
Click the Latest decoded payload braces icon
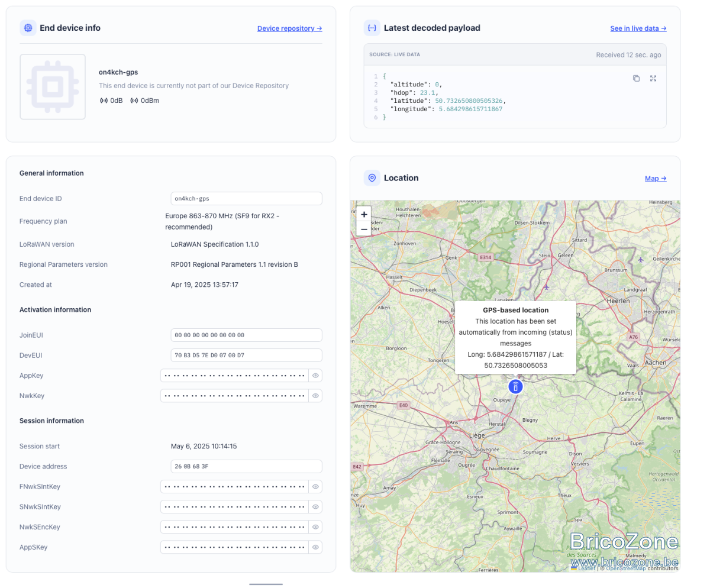(x=372, y=28)
